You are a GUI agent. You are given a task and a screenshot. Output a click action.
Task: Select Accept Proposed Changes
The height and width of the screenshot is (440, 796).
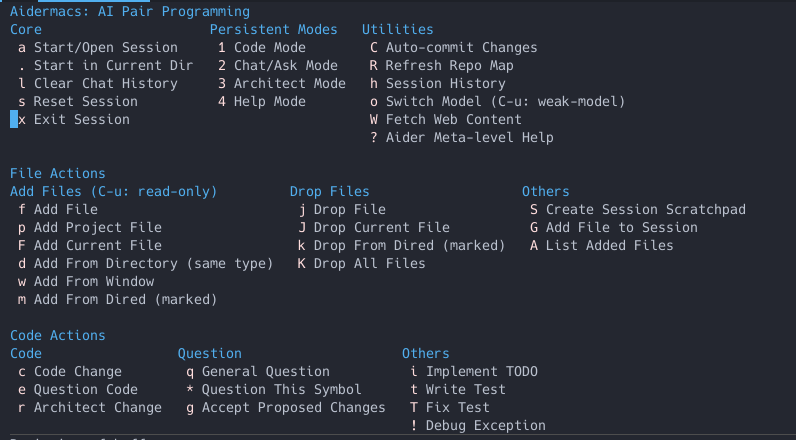293,407
